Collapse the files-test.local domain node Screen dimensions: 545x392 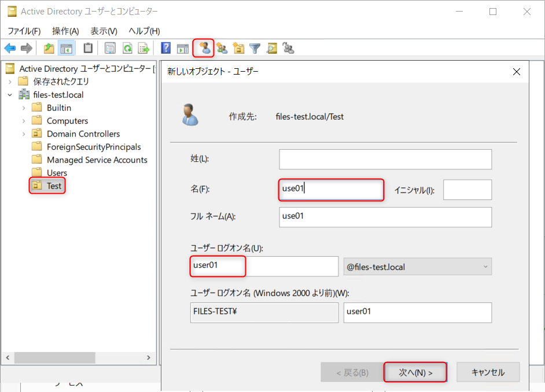coord(10,95)
